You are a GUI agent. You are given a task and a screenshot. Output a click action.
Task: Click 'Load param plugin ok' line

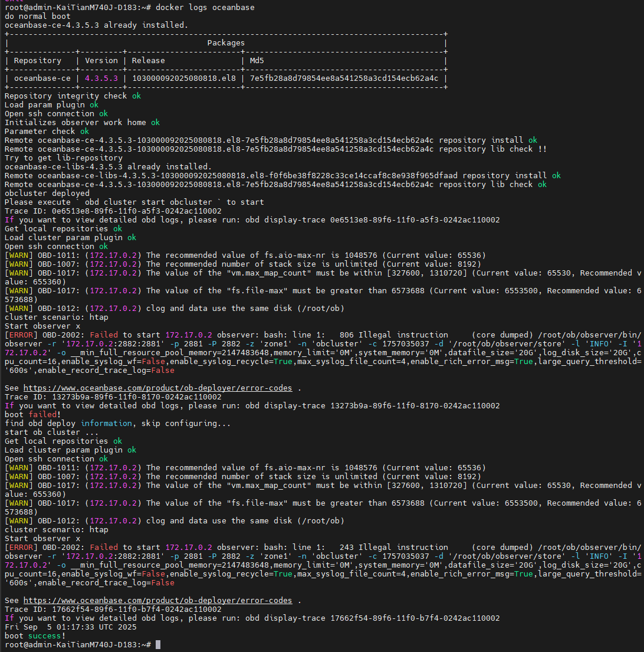coord(51,105)
